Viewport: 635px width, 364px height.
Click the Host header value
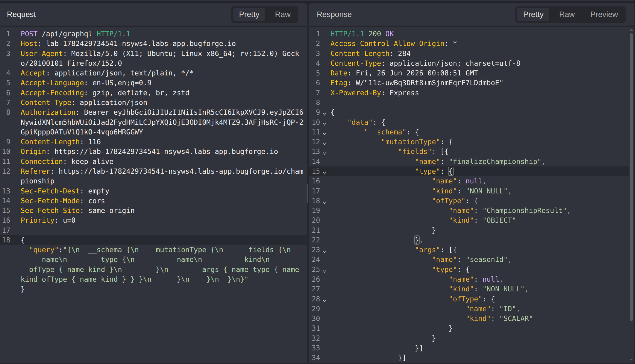[x=141, y=44]
